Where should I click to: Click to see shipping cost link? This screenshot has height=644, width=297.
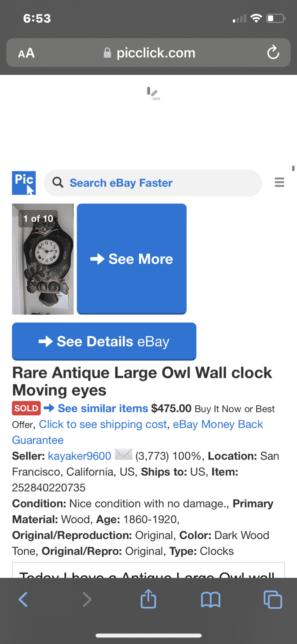tap(103, 424)
